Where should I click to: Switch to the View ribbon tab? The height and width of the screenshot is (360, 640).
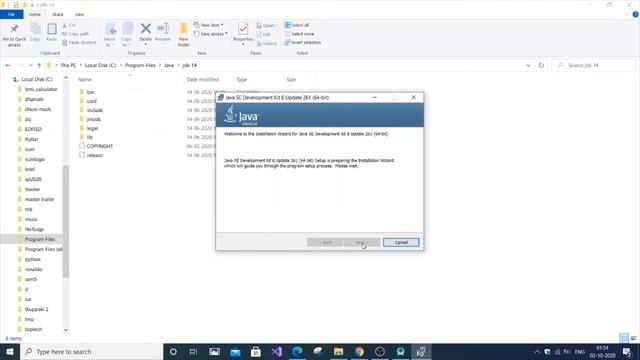[79, 14]
